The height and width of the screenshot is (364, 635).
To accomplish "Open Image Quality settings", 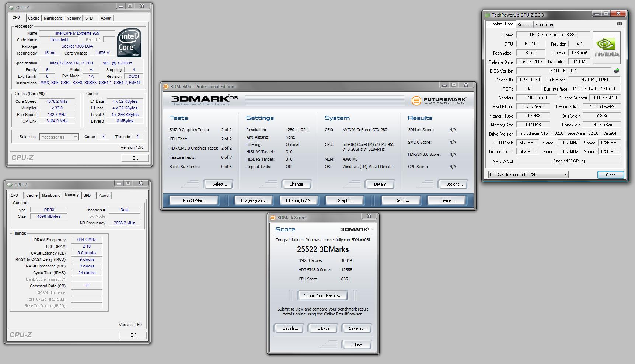I will (x=254, y=200).
